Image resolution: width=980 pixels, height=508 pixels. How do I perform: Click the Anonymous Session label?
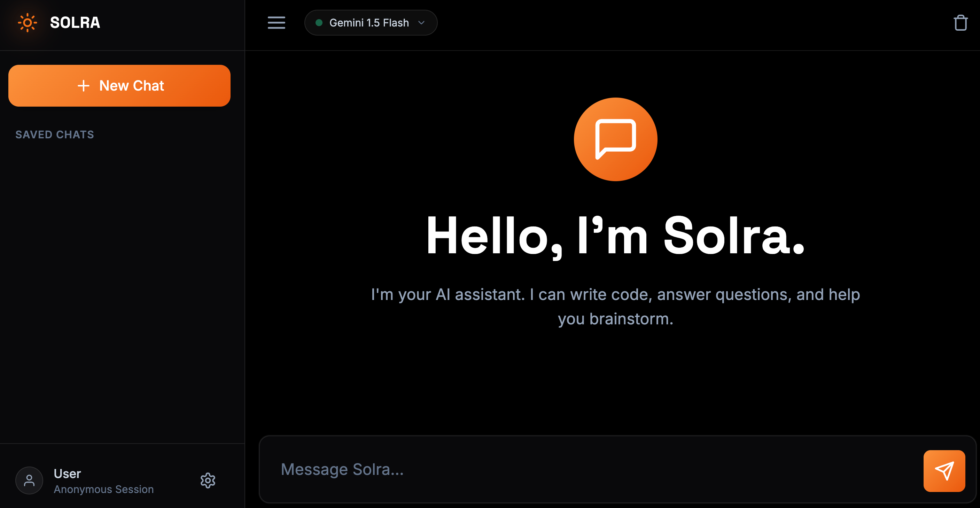(103, 489)
